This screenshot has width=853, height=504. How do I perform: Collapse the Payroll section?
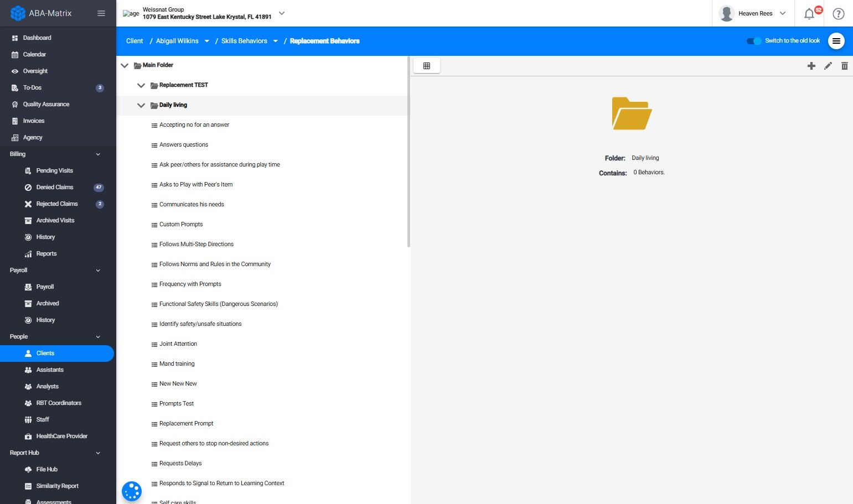tap(98, 271)
